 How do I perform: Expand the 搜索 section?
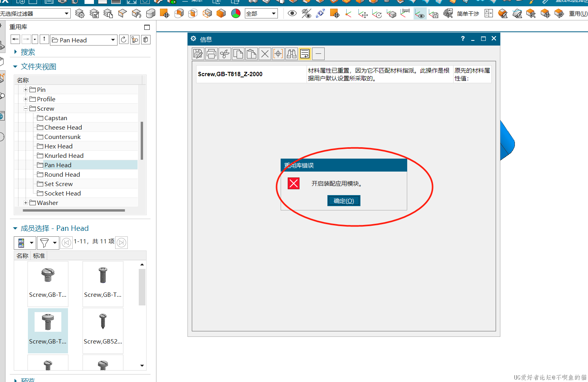(15, 52)
